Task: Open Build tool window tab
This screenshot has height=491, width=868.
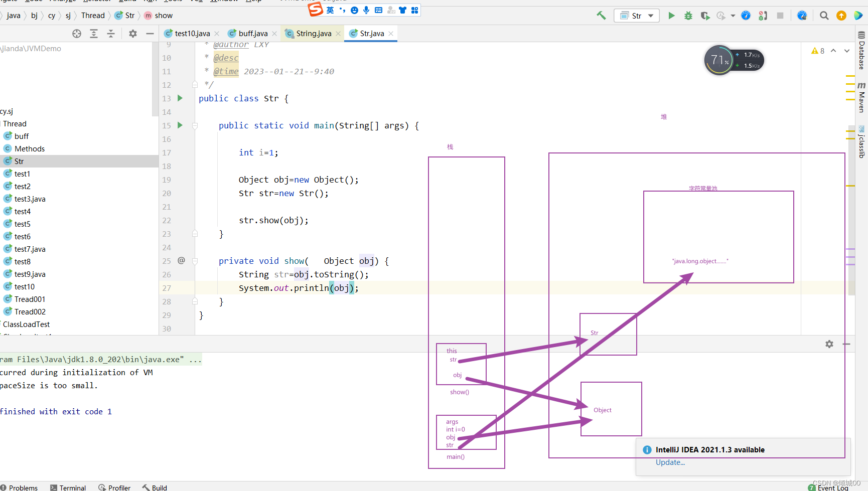Action: tap(155, 487)
